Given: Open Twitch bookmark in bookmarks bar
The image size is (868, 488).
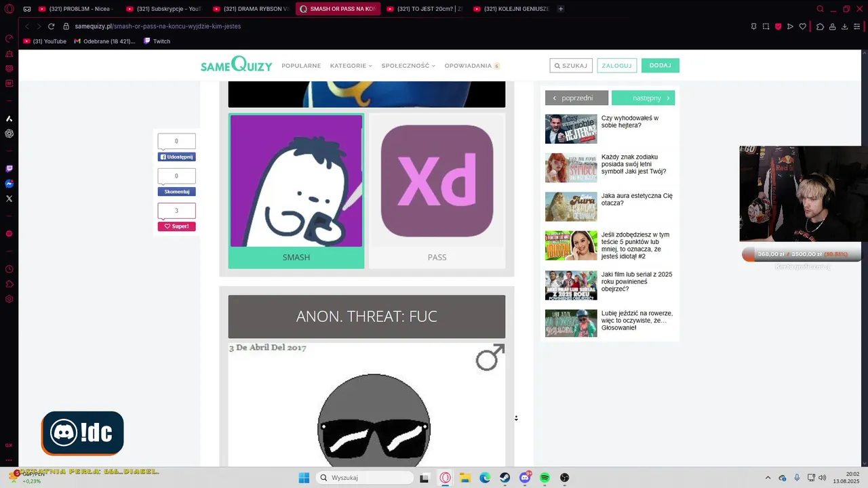Looking at the screenshot, I should pos(157,41).
